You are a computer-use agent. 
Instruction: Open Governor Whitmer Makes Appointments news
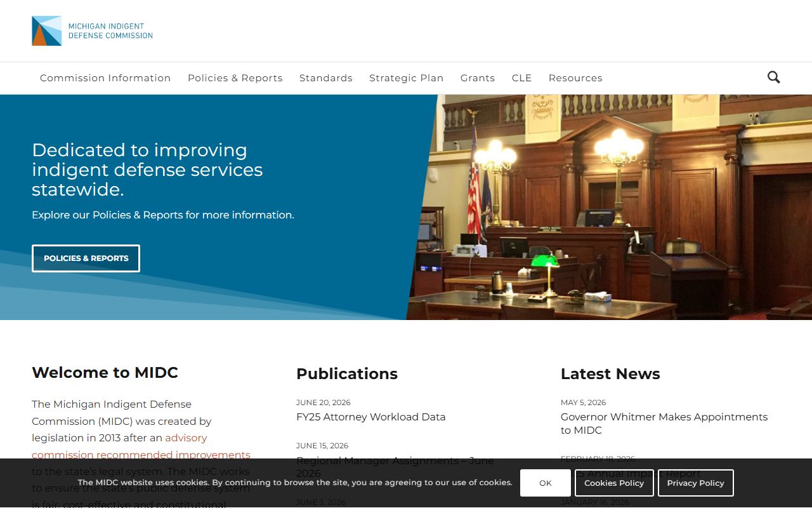click(x=664, y=424)
